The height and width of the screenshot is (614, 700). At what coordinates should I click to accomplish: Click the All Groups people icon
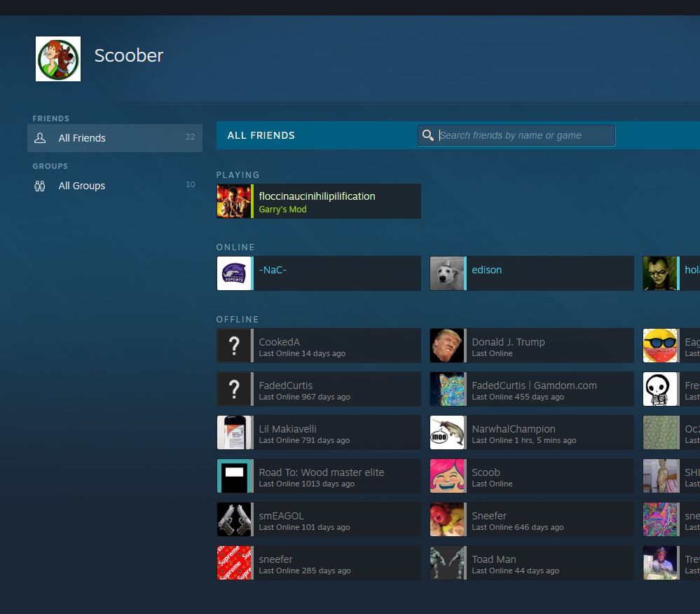click(40, 186)
